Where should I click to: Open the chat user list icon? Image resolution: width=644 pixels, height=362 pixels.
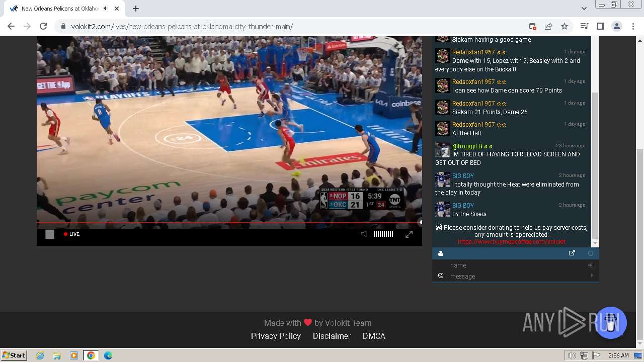(440, 253)
